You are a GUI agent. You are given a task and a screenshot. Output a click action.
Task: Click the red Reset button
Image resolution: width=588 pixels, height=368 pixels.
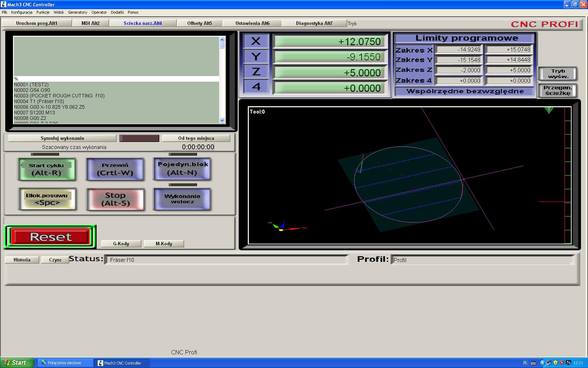click(50, 237)
